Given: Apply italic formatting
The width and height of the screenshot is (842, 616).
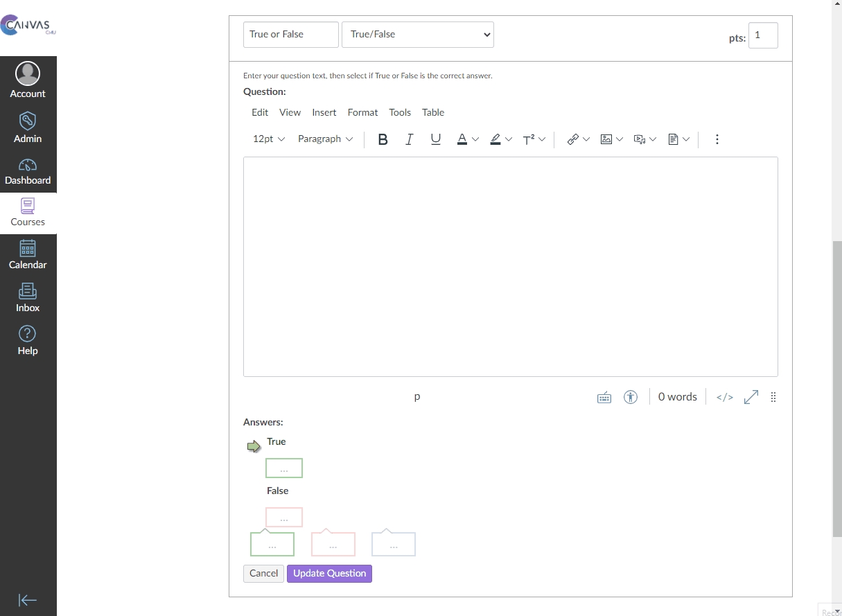Looking at the screenshot, I should pos(409,139).
